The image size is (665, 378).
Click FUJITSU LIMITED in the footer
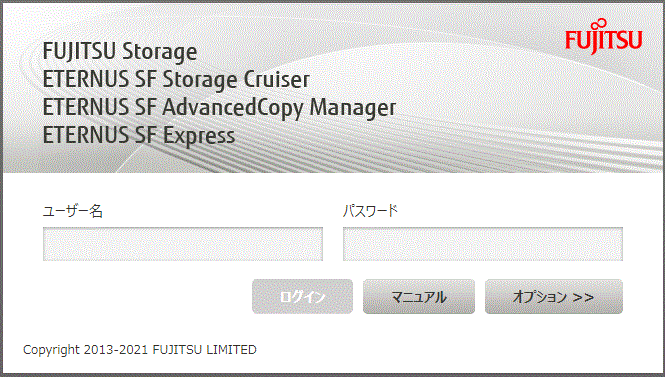tap(204, 350)
